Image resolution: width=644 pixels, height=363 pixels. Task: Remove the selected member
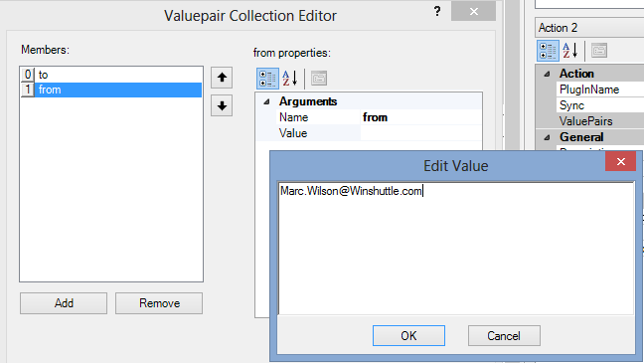159,303
